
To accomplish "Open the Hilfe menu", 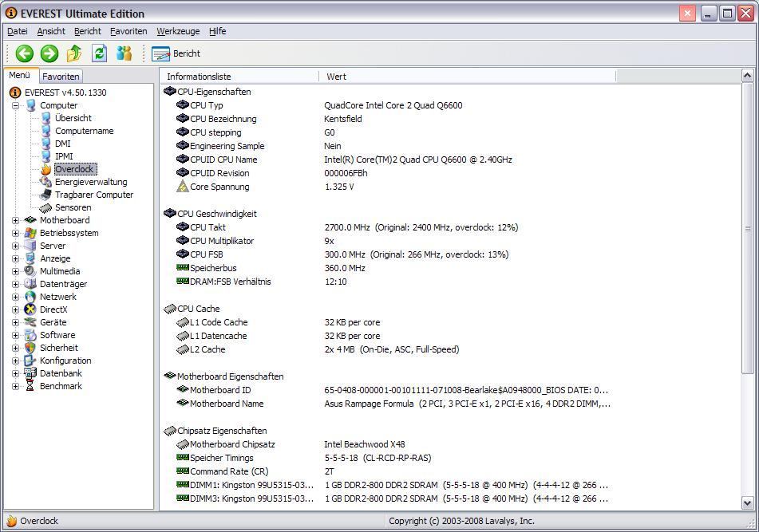I will click(217, 31).
